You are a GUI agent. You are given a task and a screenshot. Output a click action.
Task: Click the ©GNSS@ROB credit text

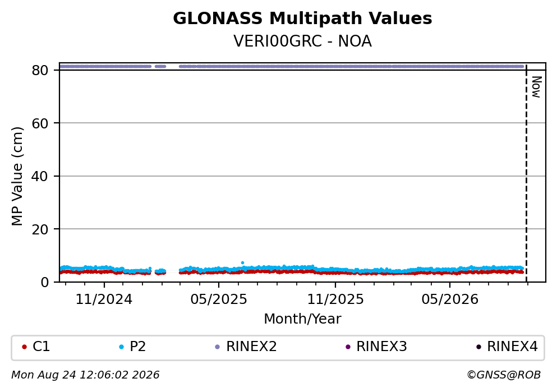point(504,375)
